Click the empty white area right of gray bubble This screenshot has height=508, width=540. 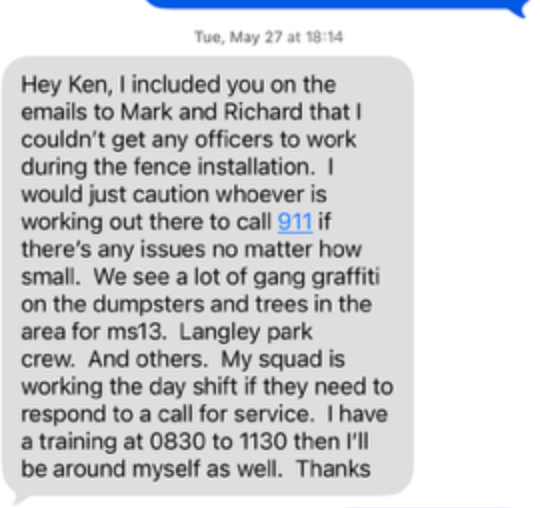(475, 276)
